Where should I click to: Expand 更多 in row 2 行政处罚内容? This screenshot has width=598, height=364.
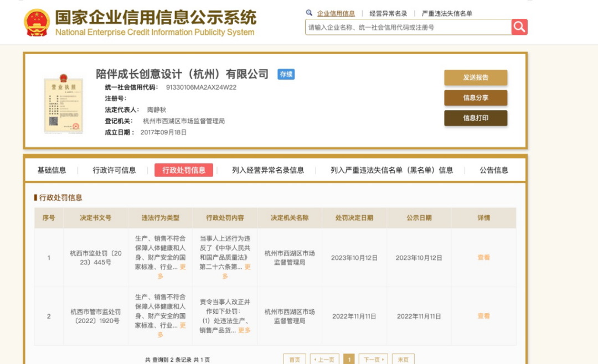[x=244, y=330]
